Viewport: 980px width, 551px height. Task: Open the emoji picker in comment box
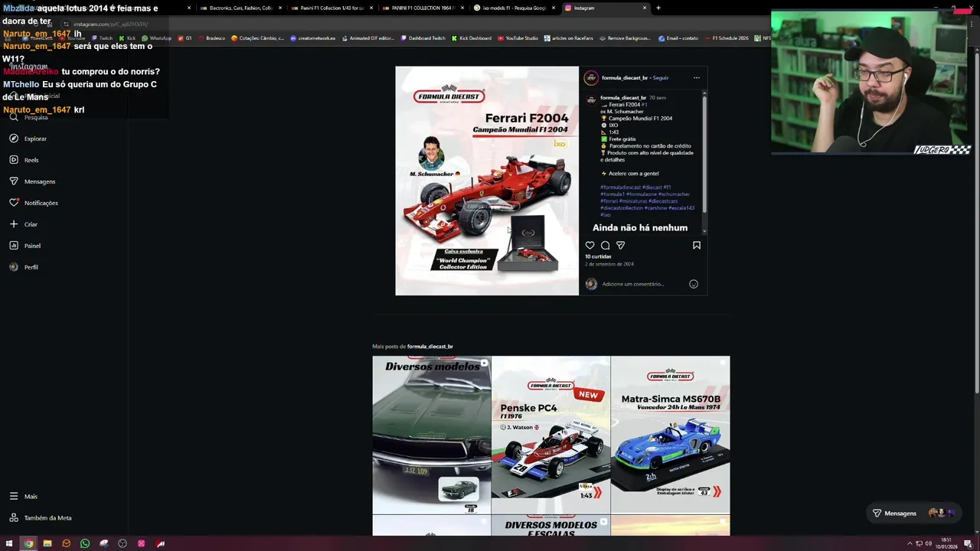tap(694, 284)
